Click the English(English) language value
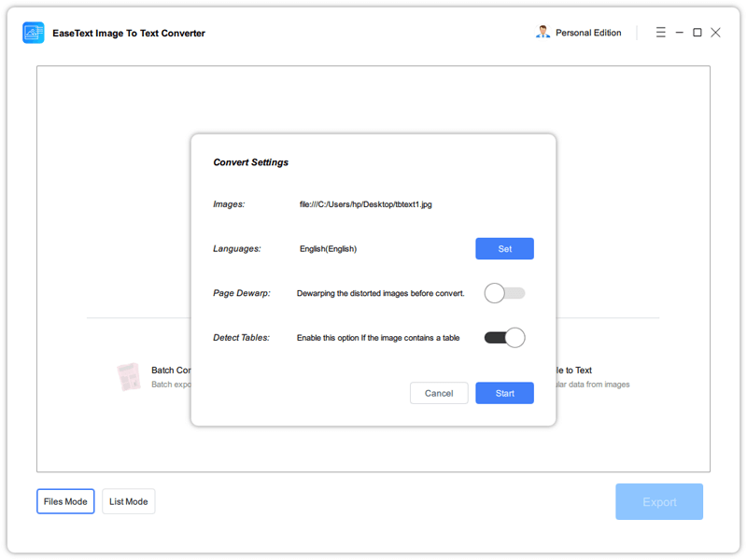Image resolution: width=747 pixels, height=560 pixels. (328, 248)
